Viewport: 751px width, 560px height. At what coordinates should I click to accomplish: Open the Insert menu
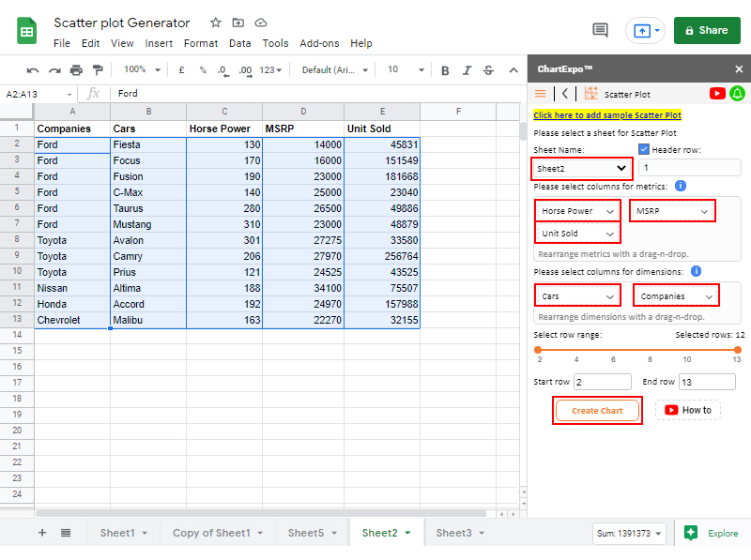tap(159, 43)
